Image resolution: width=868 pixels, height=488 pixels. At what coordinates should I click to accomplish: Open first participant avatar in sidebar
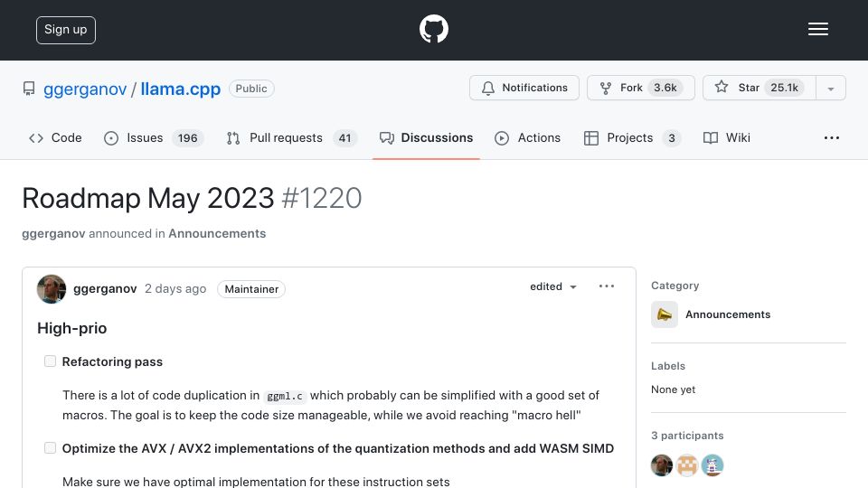(662, 465)
